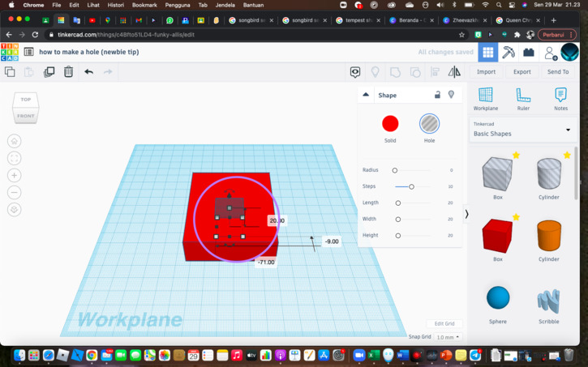Image resolution: width=588 pixels, height=367 pixels.
Task: Click the TOP face of the view cube
Action: point(25,100)
